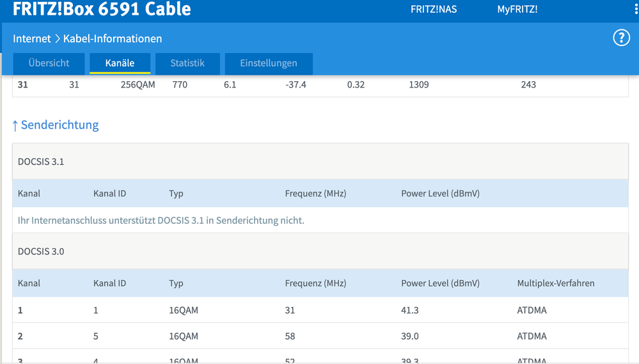Click the Multiplex-Verfahren column header

[556, 283]
